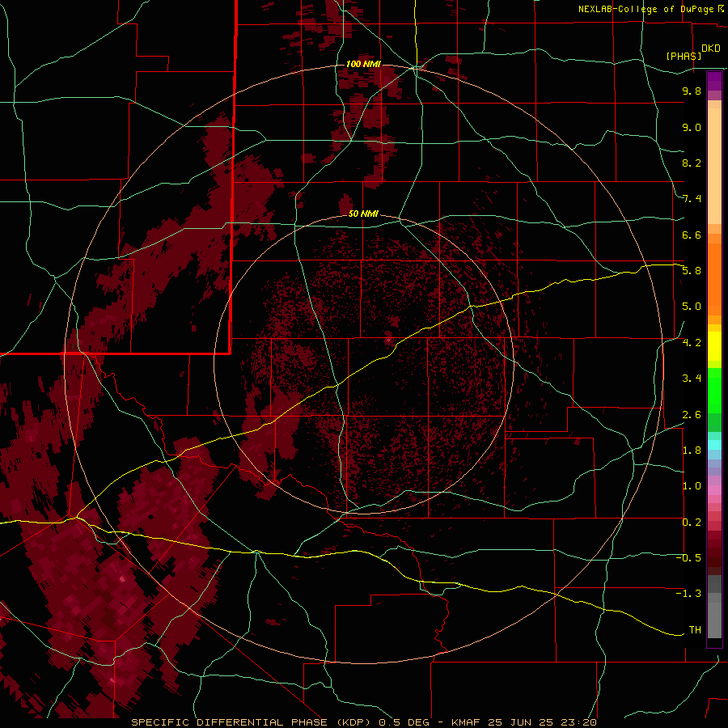
Task: Click the 1.0 scale label
Action: coord(692,486)
